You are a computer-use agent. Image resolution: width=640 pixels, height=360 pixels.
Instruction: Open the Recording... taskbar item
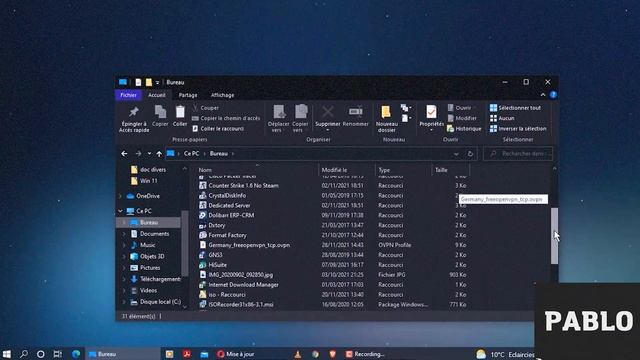pyautogui.click(x=365, y=354)
